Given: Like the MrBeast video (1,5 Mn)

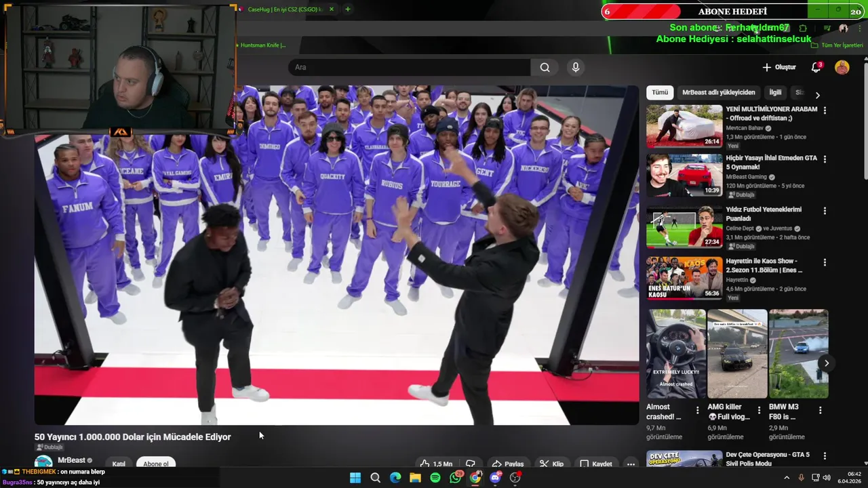Looking at the screenshot, I should [436, 464].
